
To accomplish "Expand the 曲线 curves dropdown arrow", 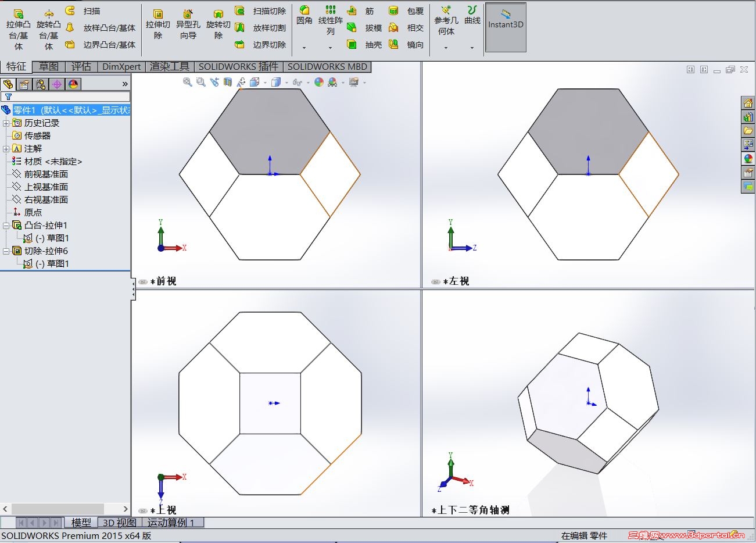I will click(x=472, y=48).
